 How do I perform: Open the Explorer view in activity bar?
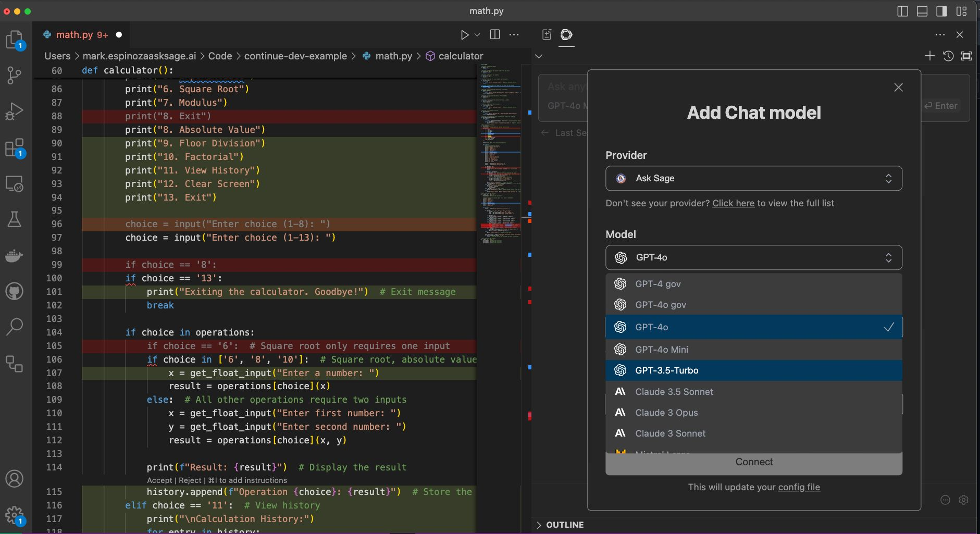[15, 40]
